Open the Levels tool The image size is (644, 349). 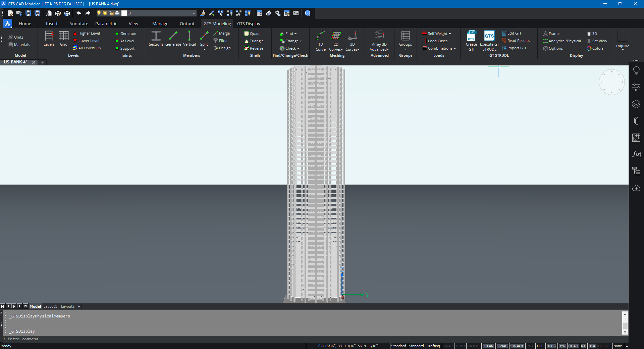[49, 36]
